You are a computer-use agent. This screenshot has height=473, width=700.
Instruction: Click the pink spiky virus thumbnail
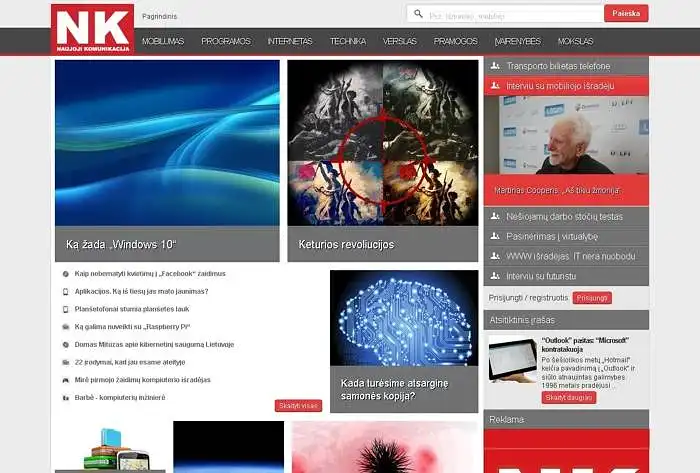385,447
